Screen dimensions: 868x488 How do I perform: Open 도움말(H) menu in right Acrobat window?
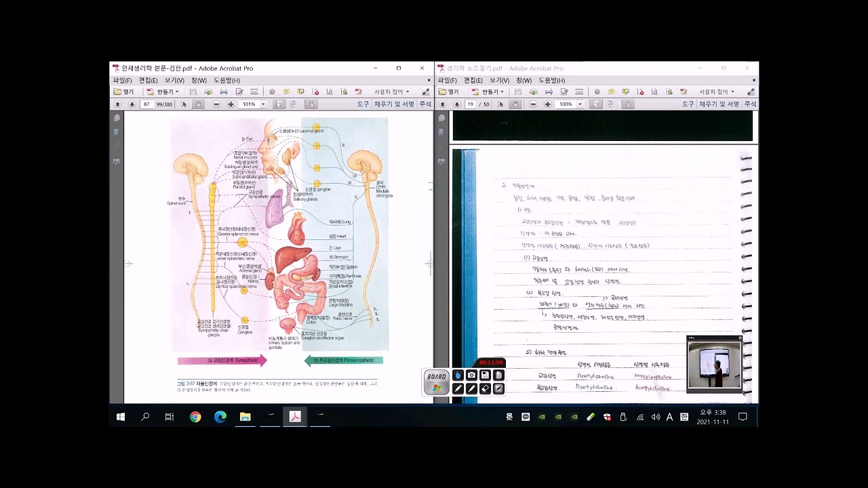point(552,80)
